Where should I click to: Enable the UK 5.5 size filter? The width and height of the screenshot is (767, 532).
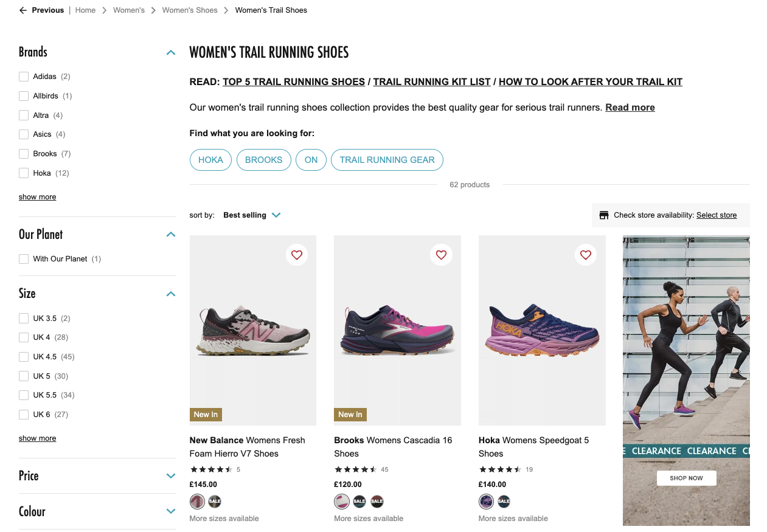coord(24,395)
